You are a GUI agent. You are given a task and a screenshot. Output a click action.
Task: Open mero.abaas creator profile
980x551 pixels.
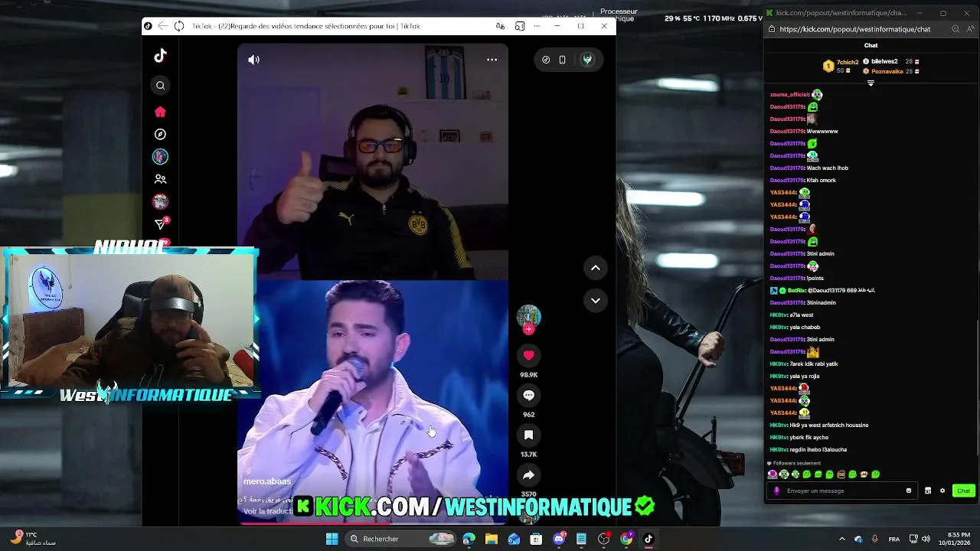click(x=267, y=481)
